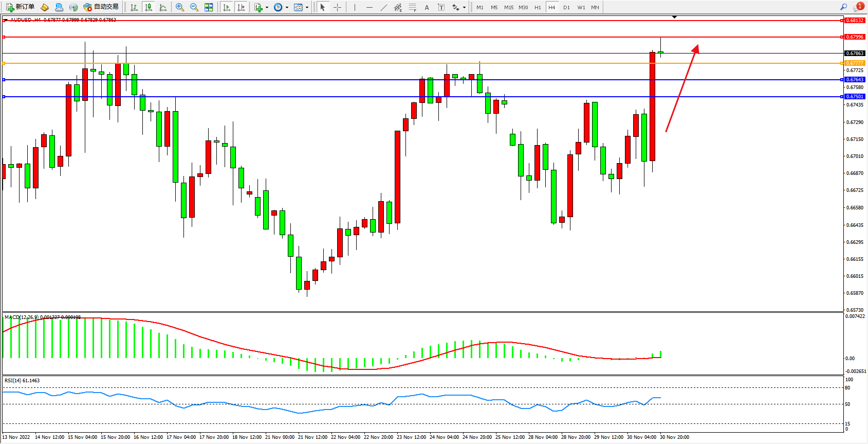Toggle the chart shift button
868x444 pixels.
pyautogui.click(x=241, y=7)
